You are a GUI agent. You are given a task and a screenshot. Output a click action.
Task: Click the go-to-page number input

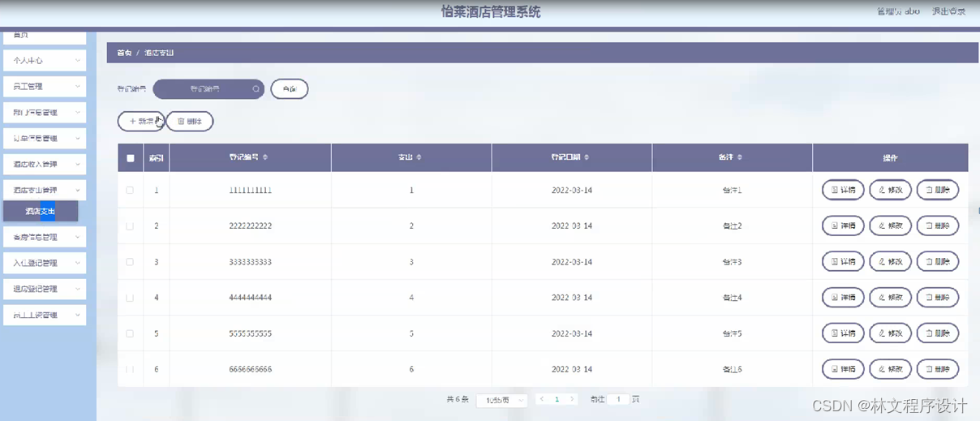618,399
